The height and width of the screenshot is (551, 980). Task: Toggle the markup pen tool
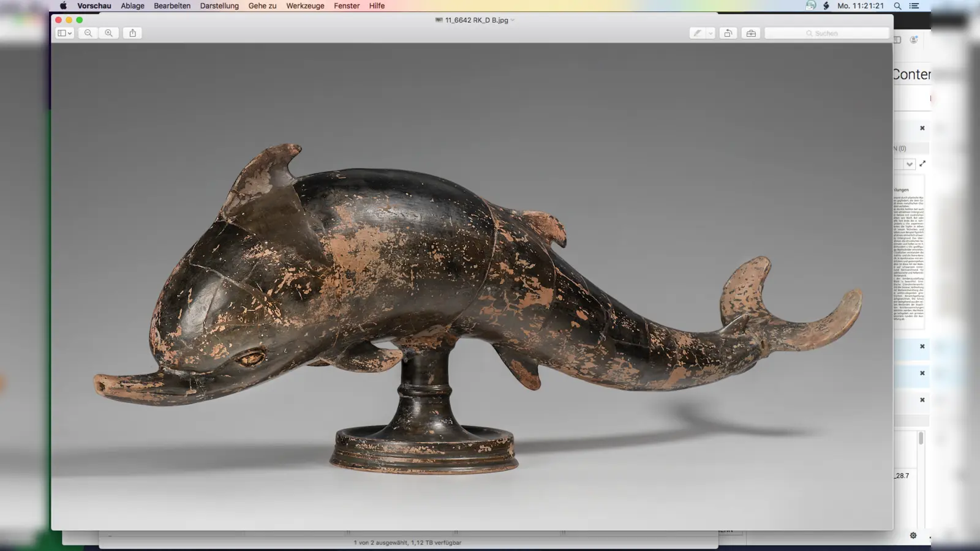coord(697,33)
